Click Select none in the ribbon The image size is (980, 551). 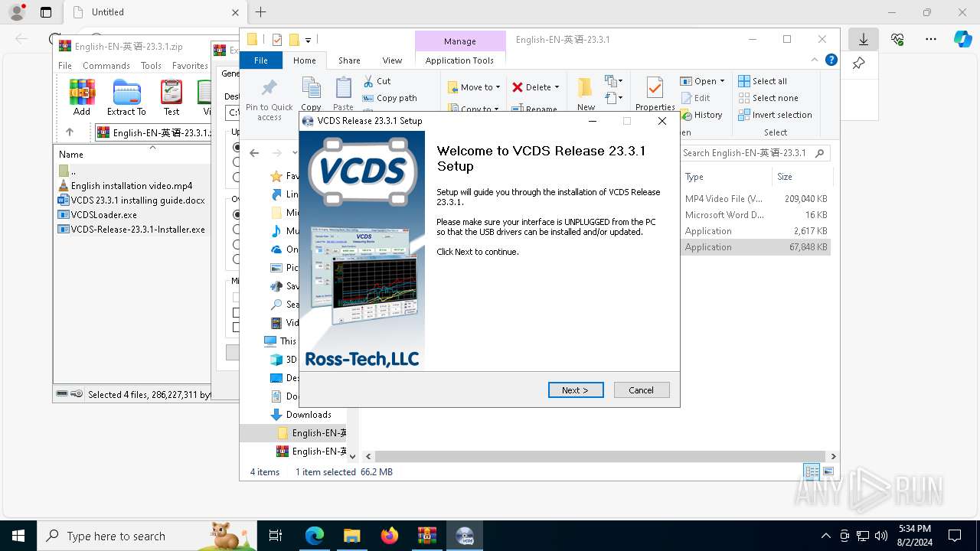tap(768, 98)
